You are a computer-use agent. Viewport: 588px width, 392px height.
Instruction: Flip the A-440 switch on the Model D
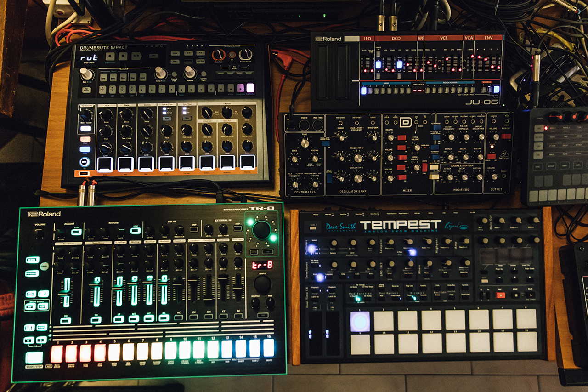[492, 156]
